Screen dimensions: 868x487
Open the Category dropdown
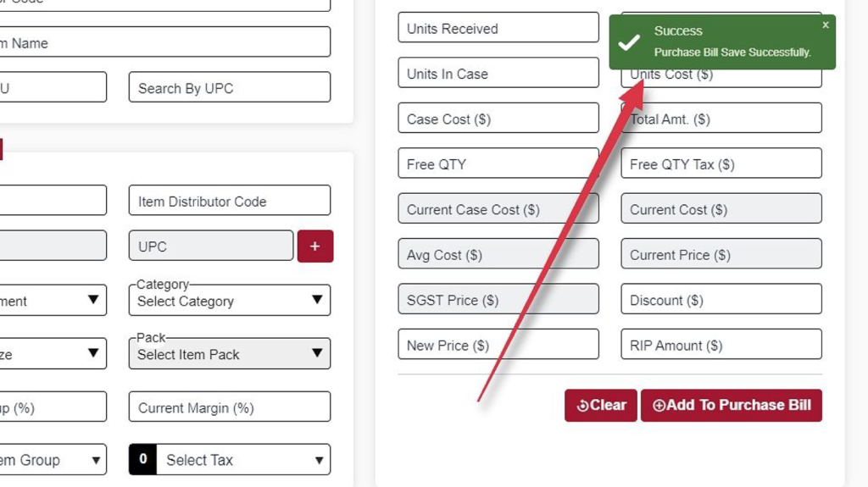230,301
